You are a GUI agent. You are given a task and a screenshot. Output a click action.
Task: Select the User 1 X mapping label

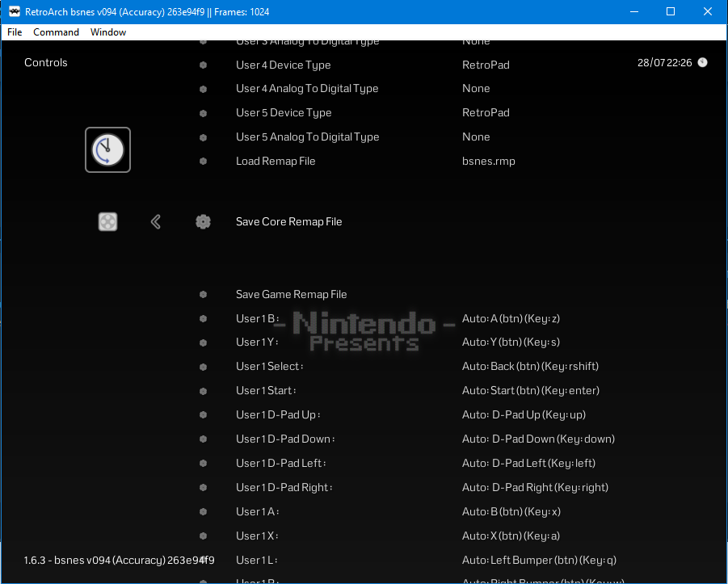point(257,536)
